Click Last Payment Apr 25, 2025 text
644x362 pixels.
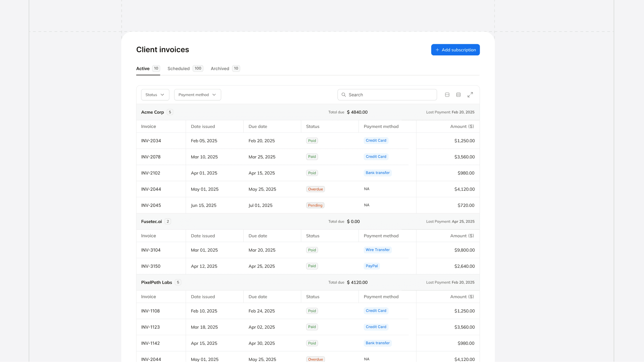point(450,222)
